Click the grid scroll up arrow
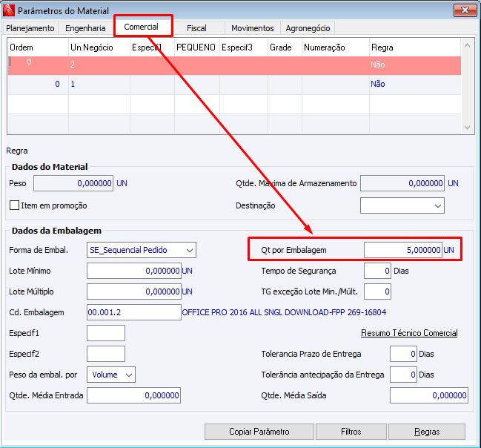Screen dimensions: 481x448 (467, 45)
